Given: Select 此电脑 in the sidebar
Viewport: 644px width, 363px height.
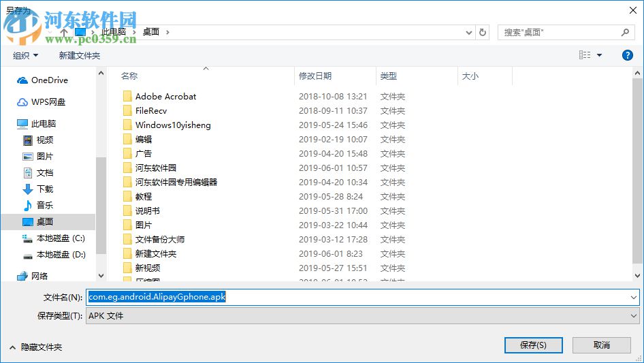Looking at the screenshot, I should [37, 123].
